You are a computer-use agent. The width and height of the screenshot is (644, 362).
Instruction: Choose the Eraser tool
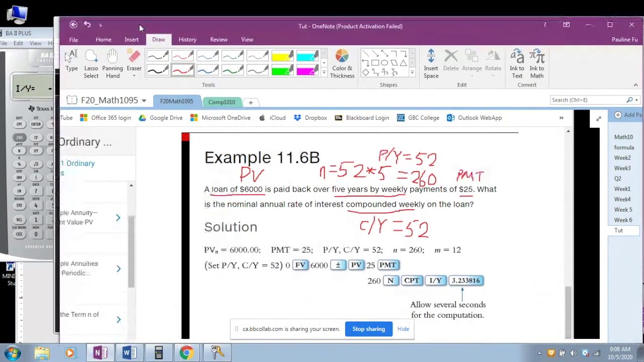tap(134, 60)
